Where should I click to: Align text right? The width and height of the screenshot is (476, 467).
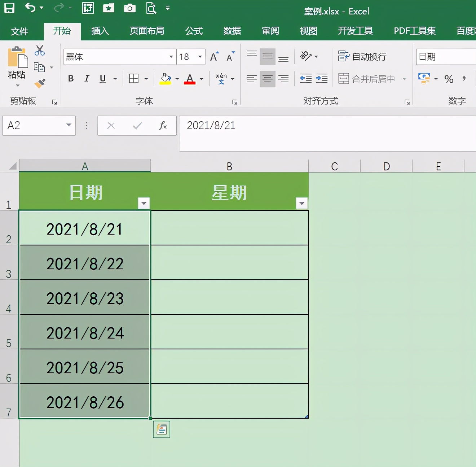[x=283, y=79]
